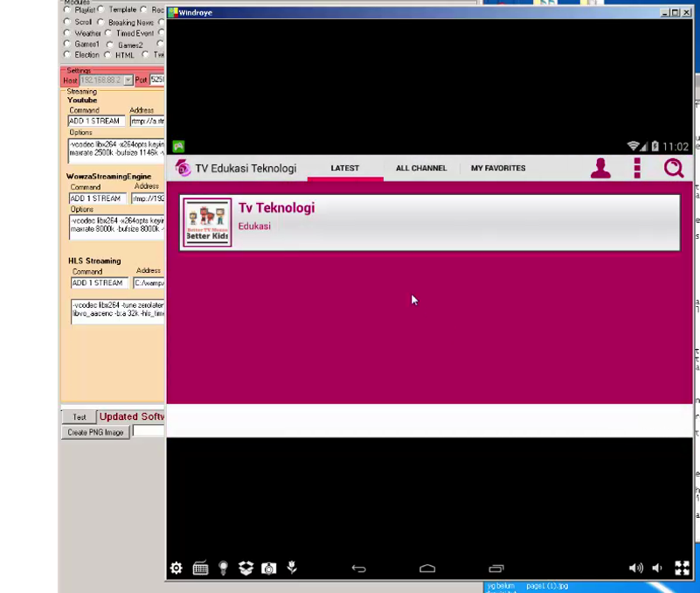700x593 pixels.
Task: Click the emulator keyboard icon
Action: (x=200, y=569)
